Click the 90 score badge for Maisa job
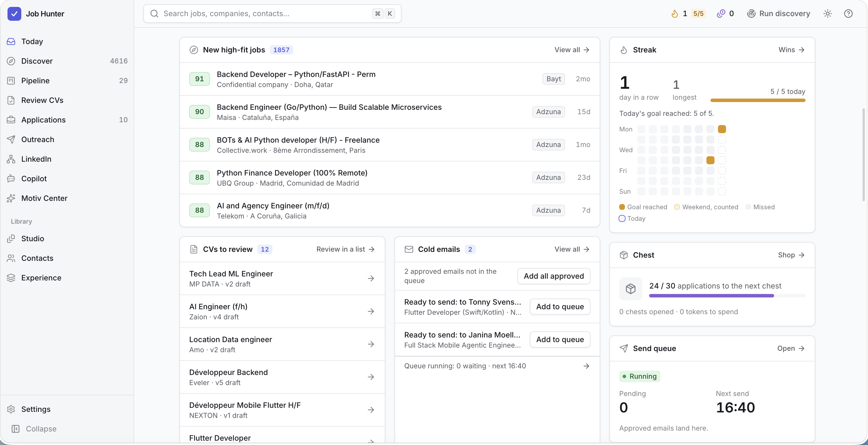The height and width of the screenshot is (445, 868). pos(200,112)
